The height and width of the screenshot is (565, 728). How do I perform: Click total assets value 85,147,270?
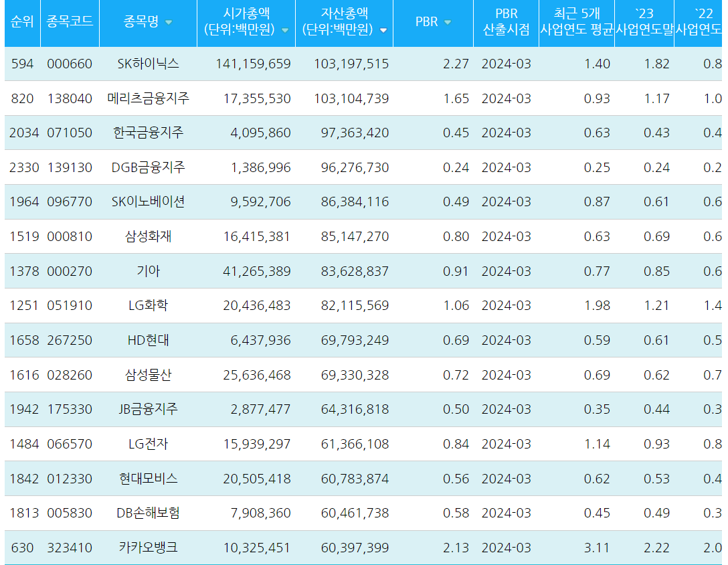[x=355, y=236]
